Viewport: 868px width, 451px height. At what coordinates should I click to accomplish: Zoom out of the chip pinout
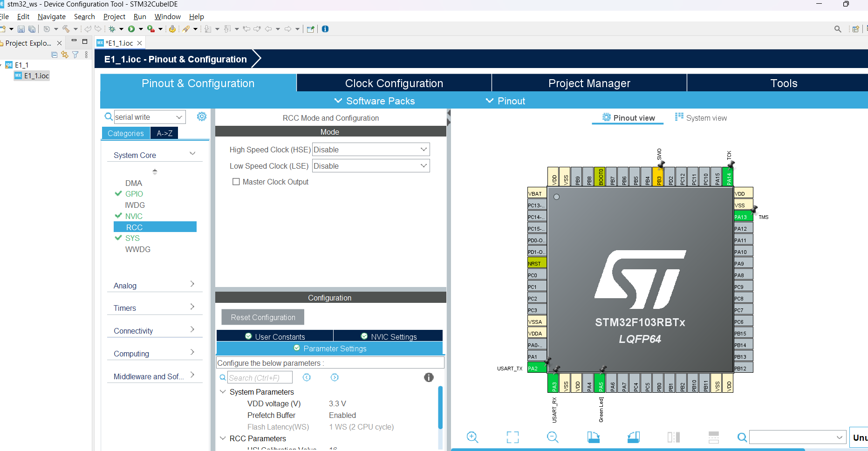553,437
